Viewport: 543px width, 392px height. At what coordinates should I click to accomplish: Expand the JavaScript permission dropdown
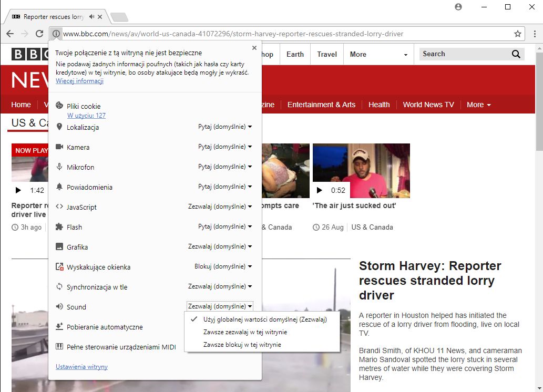point(220,207)
